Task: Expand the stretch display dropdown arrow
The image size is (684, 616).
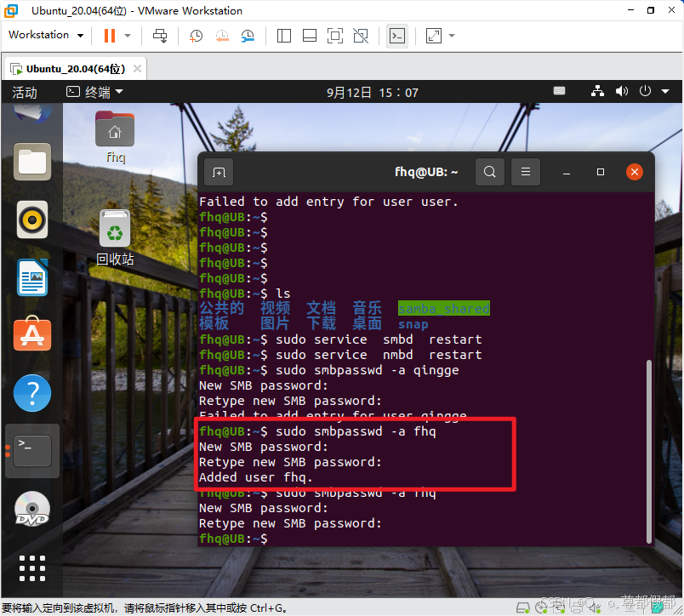Action: pyautogui.click(x=452, y=36)
